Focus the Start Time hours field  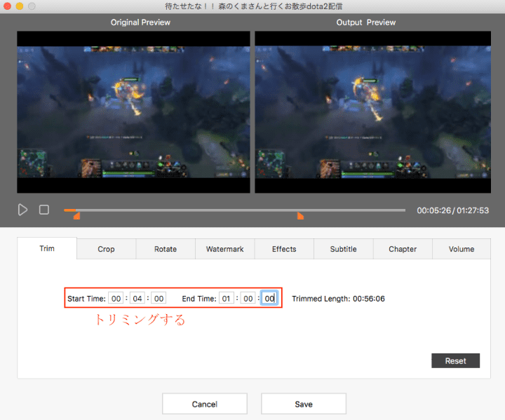[x=116, y=299]
